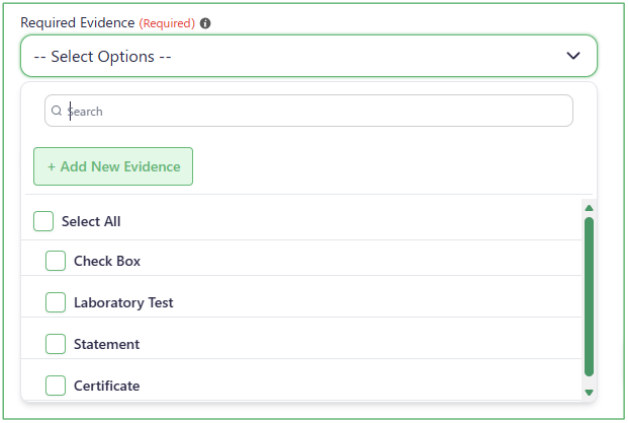Screen dimensions: 628x423
Task: Click the info icon beside Required Evidence
Action: coord(205,23)
